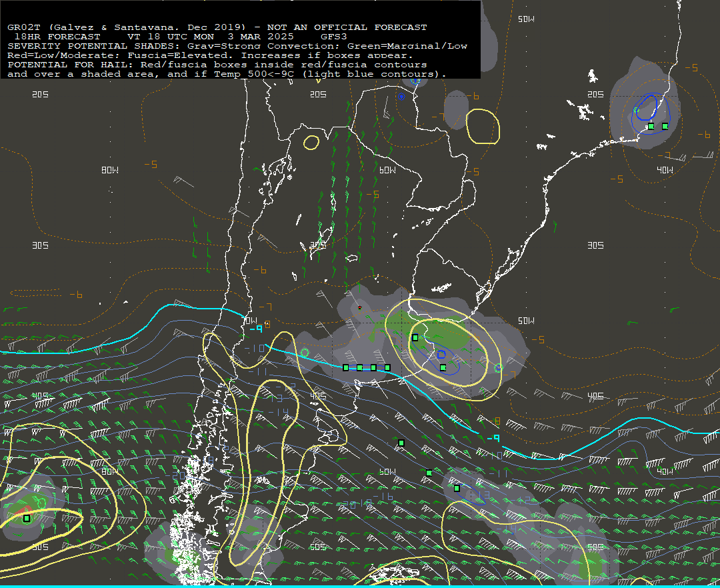720x588 pixels.
Task: Select right green square on Brazilian coast
Action: (665, 126)
